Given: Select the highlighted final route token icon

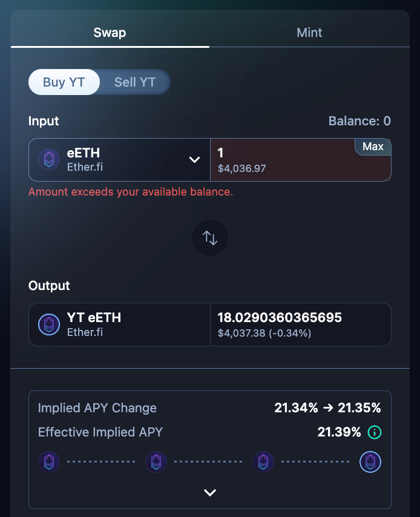Looking at the screenshot, I should coord(370,461).
